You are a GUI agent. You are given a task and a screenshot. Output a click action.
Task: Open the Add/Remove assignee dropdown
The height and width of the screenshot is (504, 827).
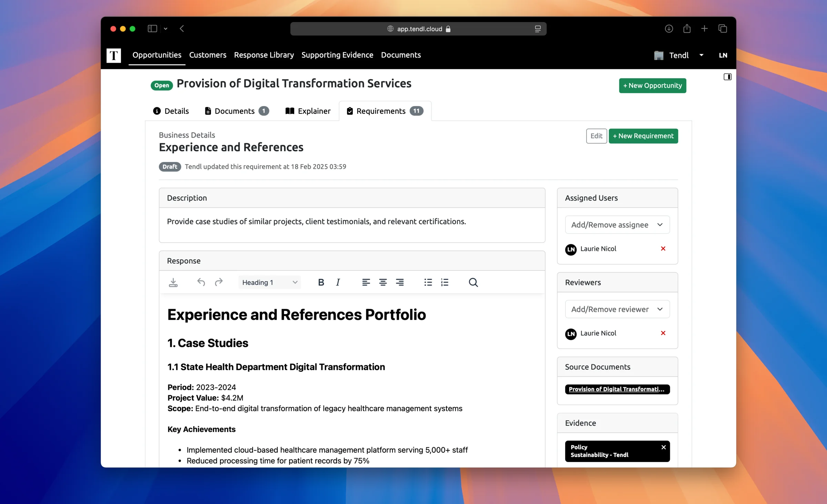pyautogui.click(x=617, y=225)
